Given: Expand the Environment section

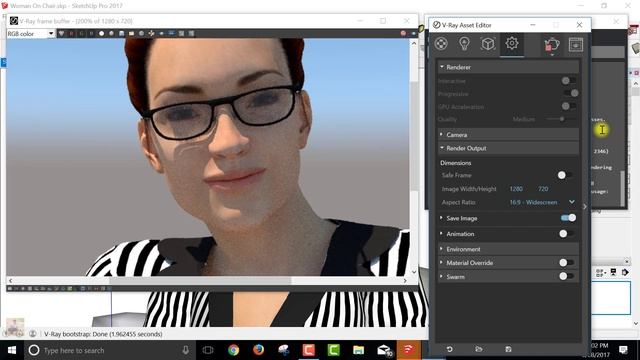Looking at the screenshot, I should point(508,249).
